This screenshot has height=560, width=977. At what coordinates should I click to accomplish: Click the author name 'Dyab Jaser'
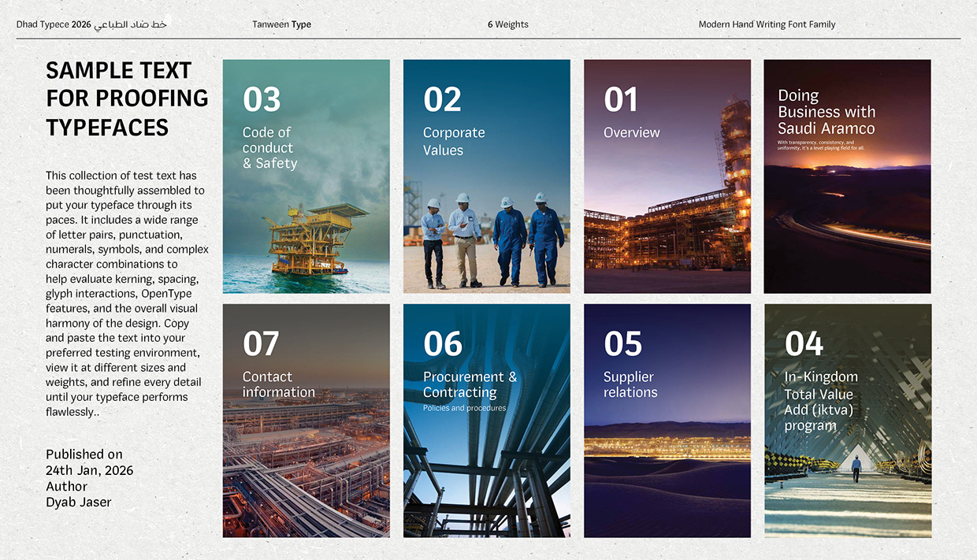(79, 502)
